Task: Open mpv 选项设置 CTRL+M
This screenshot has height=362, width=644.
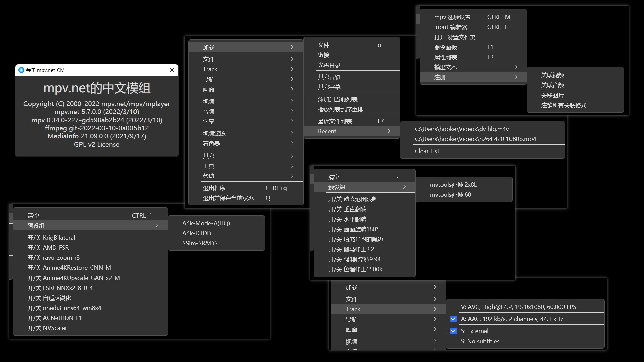Action: tap(473, 17)
